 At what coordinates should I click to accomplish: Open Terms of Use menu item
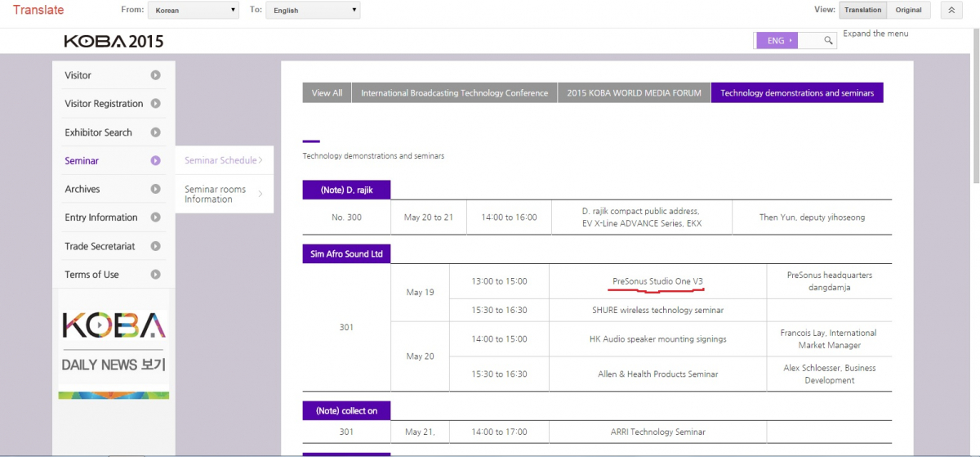[x=91, y=275]
